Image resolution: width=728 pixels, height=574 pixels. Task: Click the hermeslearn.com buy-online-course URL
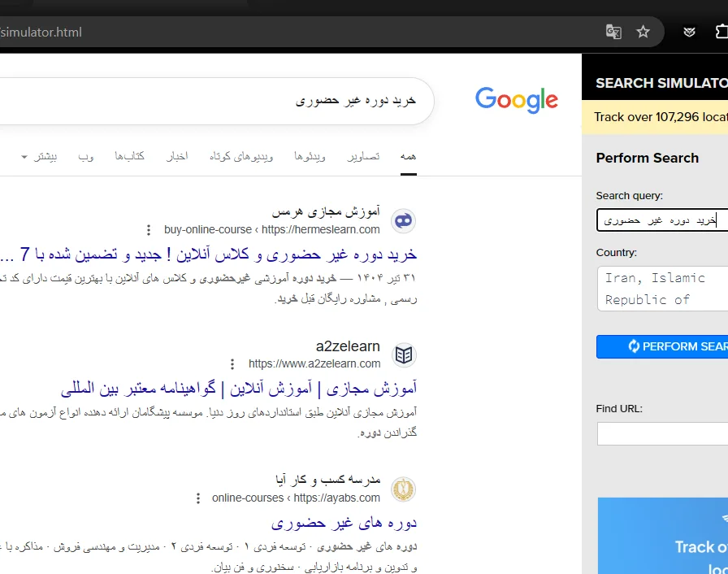[271, 229]
